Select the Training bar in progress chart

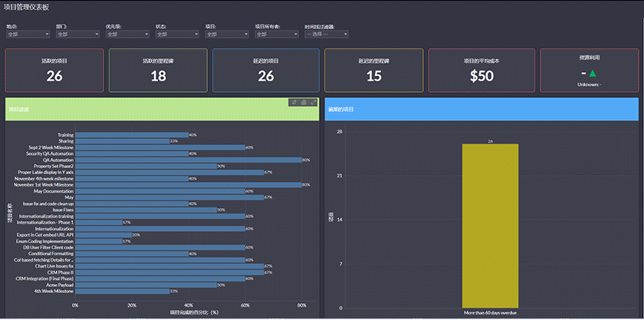point(130,135)
